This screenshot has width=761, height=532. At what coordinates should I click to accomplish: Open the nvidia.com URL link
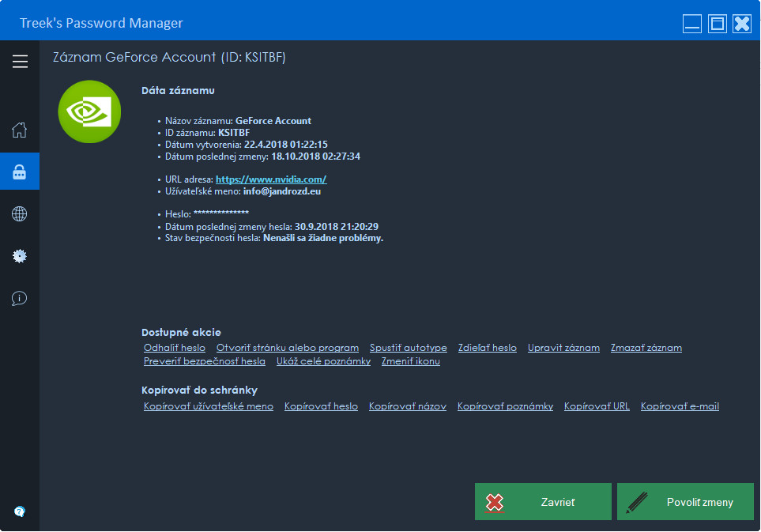[271, 179]
